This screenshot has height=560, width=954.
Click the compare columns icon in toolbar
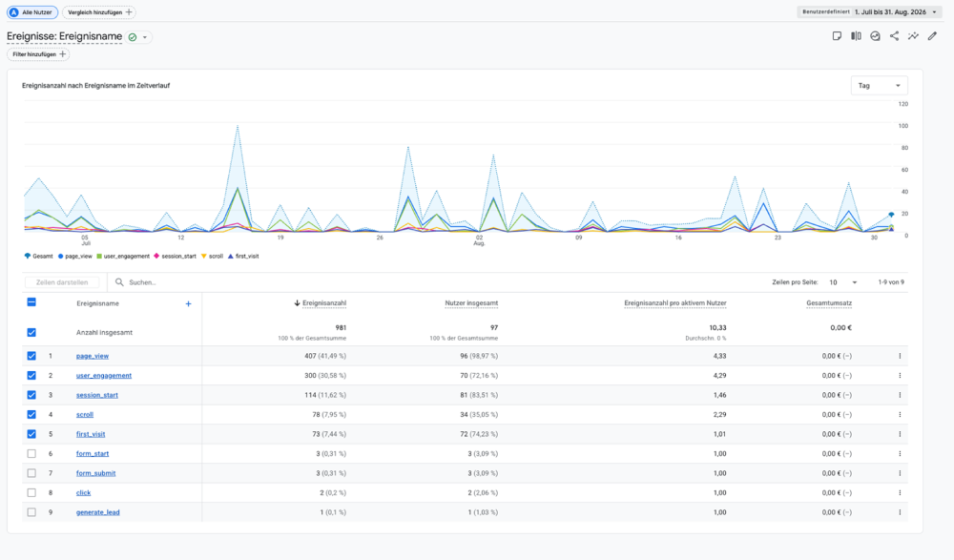point(856,36)
